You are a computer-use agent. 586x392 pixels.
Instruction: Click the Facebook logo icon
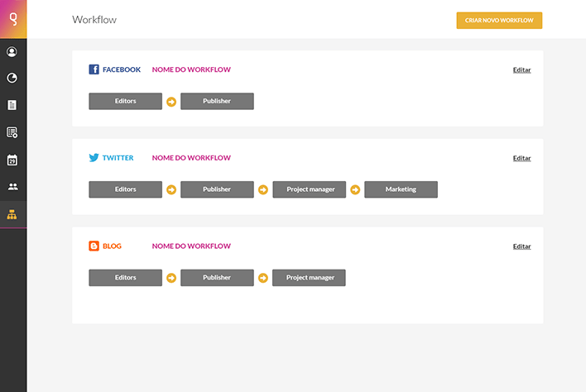(94, 69)
